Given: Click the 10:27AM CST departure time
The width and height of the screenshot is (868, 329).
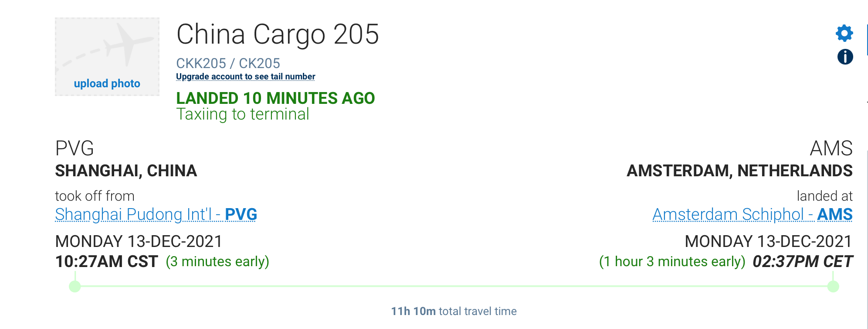Looking at the screenshot, I should (x=106, y=261).
